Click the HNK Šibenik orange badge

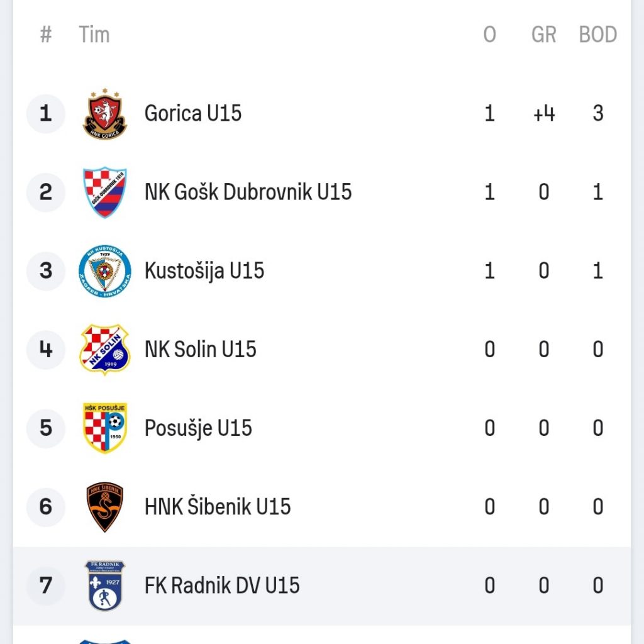105,507
